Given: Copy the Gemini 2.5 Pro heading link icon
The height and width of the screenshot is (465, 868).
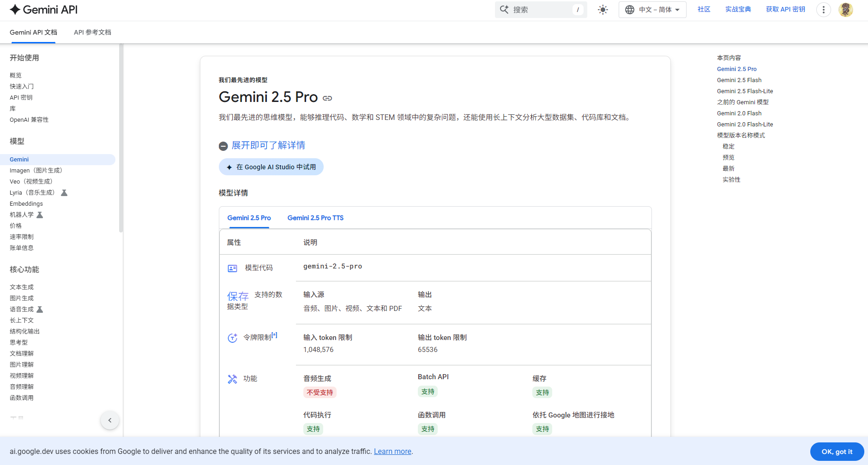Looking at the screenshot, I should click(x=327, y=98).
